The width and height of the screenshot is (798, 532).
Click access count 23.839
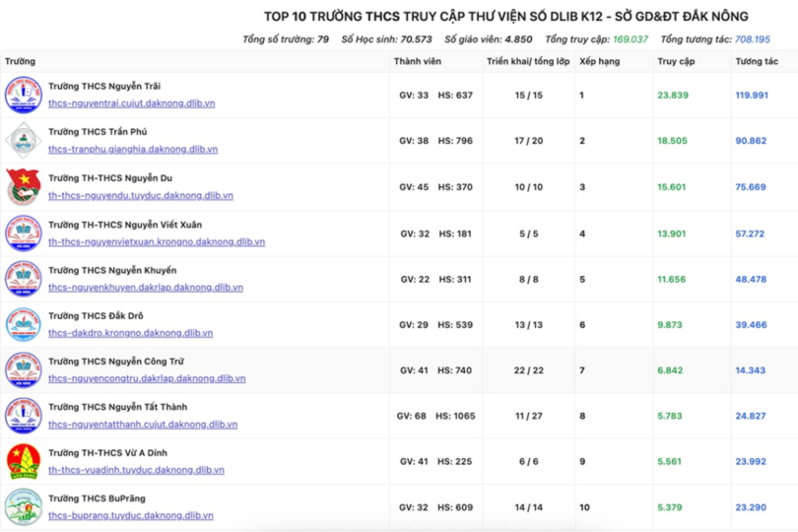coord(673,96)
